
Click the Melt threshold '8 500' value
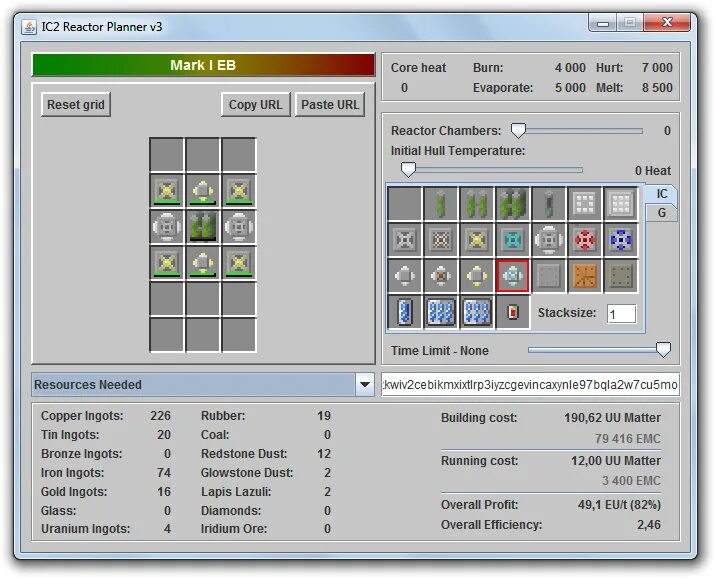coord(657,87)
